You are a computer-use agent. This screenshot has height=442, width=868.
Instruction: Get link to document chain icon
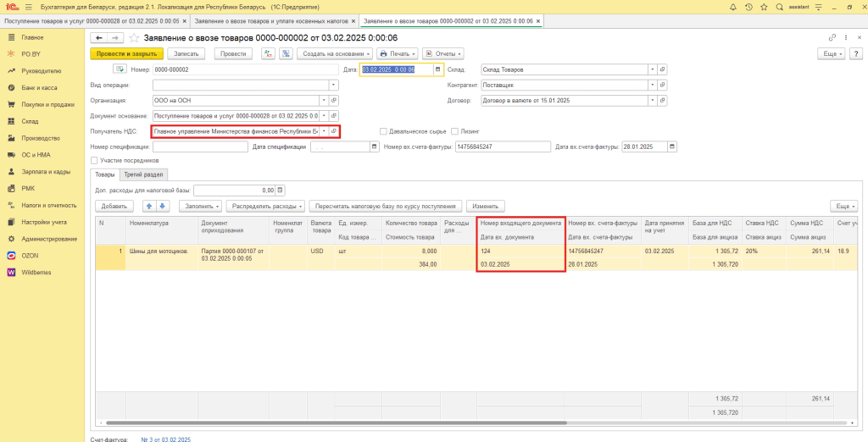click(x=832, y=37)
